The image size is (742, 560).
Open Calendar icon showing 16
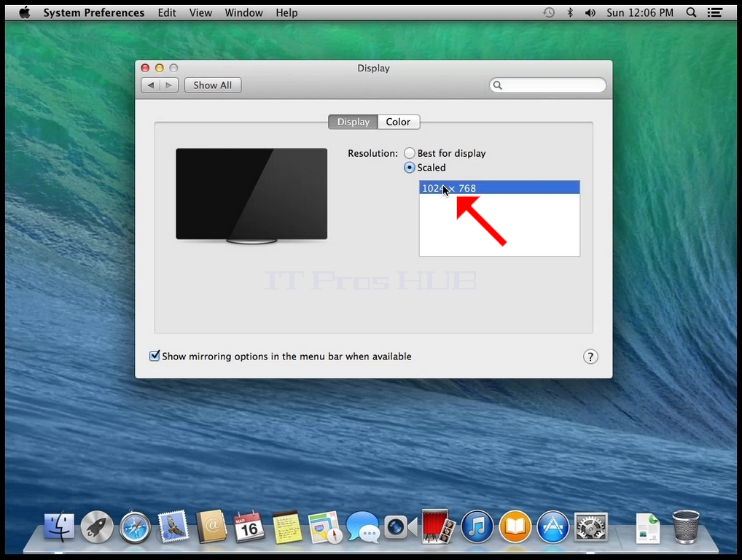pyautogui.click(x=249, y=526)
